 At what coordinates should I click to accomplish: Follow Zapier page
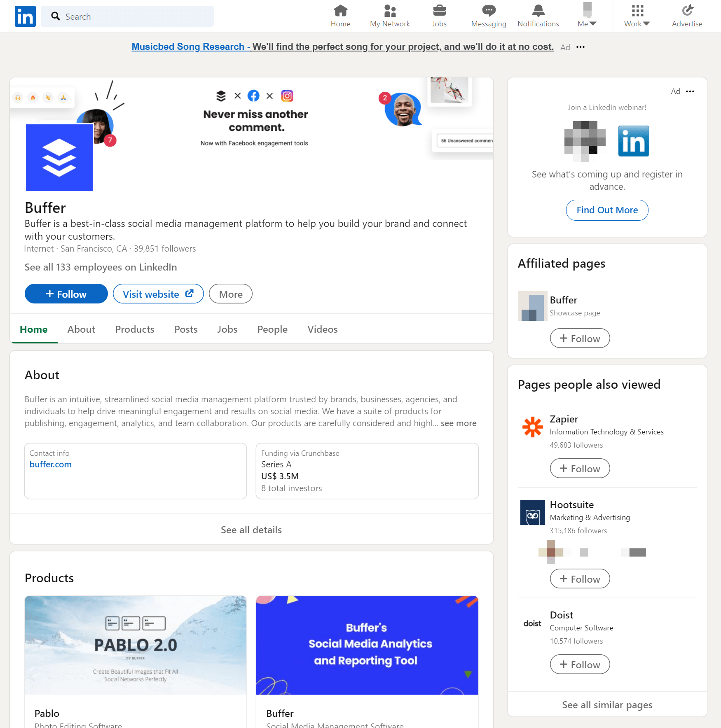[x=580, y=468]
